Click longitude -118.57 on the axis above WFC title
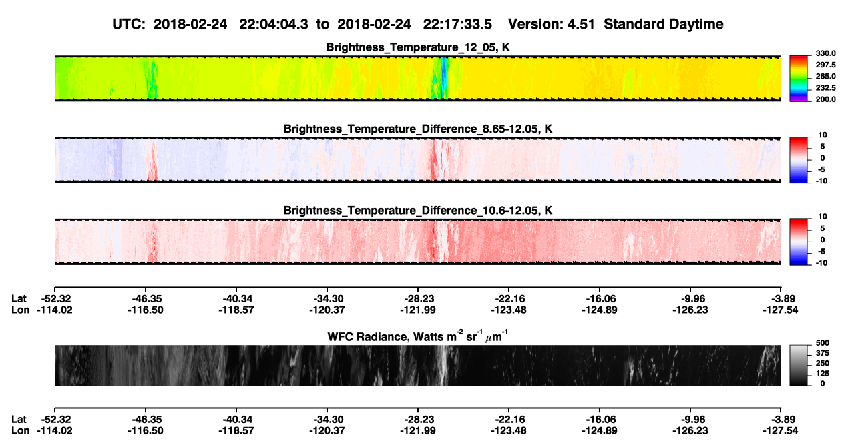Viewport: 868px width, 445px height. click(x=236, y=310)
